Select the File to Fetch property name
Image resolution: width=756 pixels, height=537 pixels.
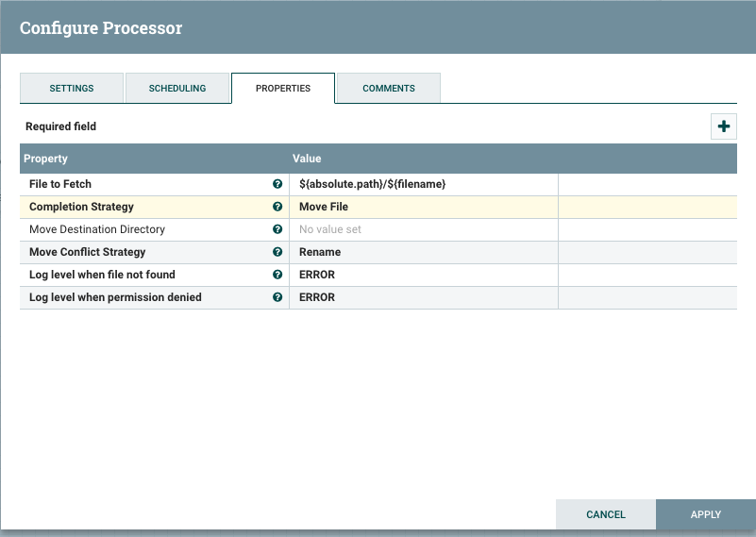[60, 184]
